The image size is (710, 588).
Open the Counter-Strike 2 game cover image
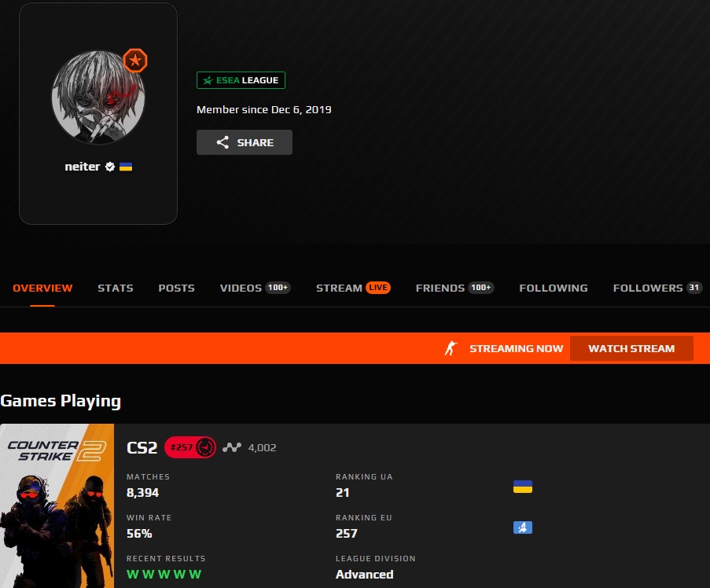pos(57,505)
